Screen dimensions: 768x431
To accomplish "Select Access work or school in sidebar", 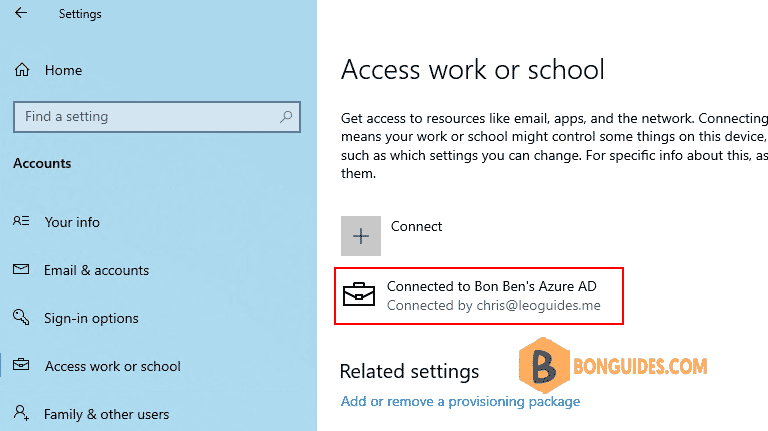I will coord(113,366).
